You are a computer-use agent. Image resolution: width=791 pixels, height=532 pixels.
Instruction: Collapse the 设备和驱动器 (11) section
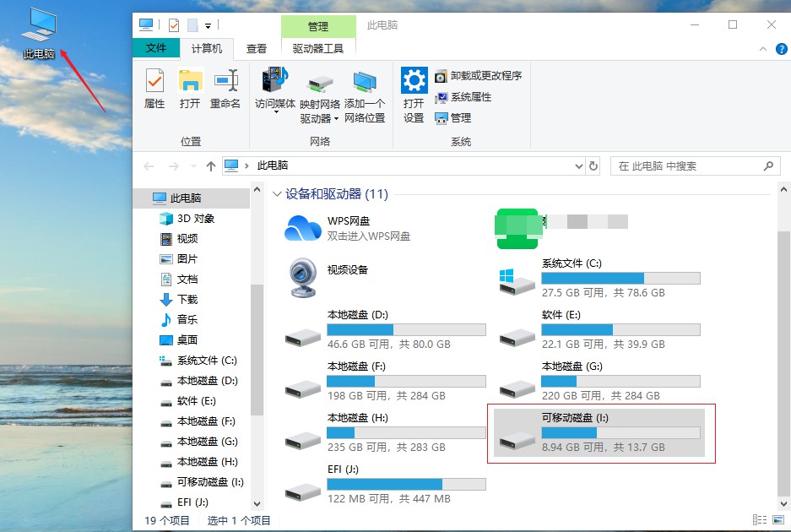[x=278, y=194]
